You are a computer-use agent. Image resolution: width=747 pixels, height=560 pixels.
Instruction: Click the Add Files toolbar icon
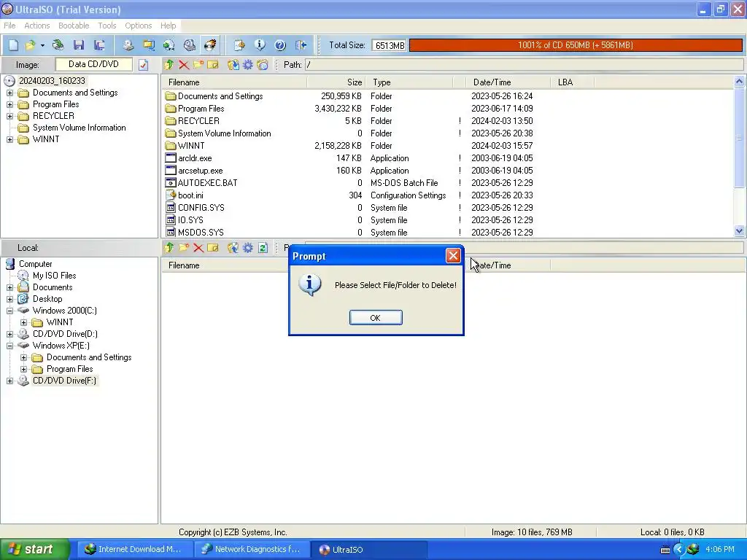point(239,45)
